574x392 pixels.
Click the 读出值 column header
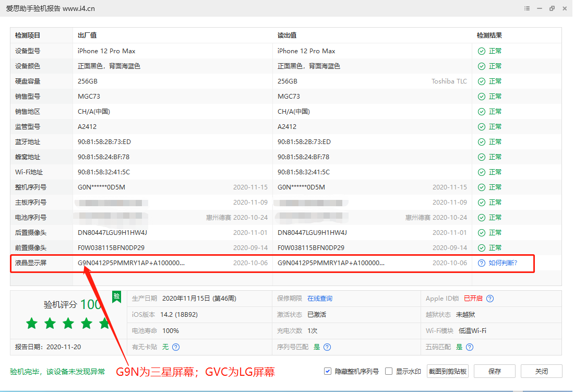coord(287,35)
